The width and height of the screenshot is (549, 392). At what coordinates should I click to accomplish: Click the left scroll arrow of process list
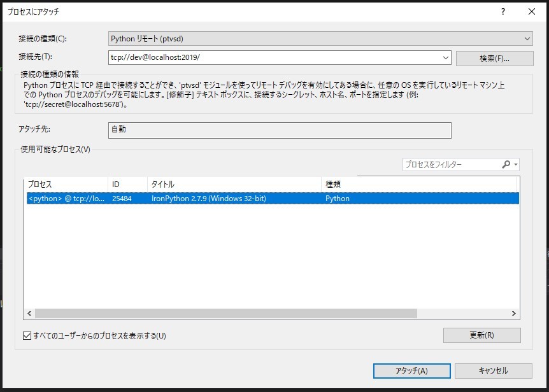[x=29, y=313]
